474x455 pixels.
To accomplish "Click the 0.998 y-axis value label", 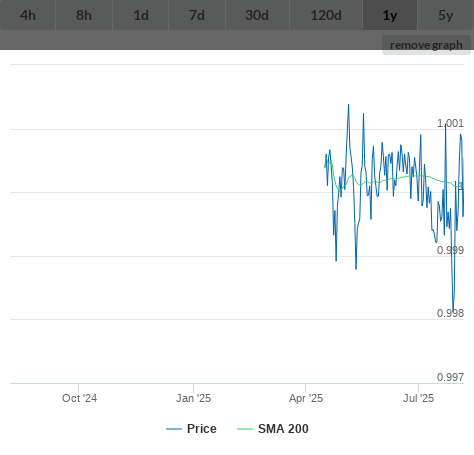I will point(450,313).
